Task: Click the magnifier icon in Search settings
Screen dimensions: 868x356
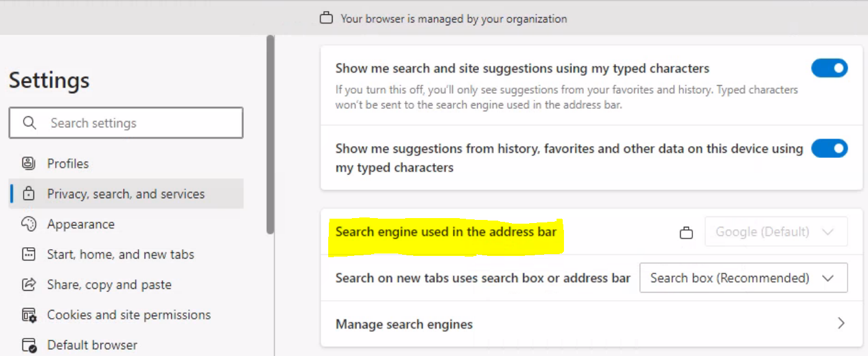Action: [x=29, y=123]
